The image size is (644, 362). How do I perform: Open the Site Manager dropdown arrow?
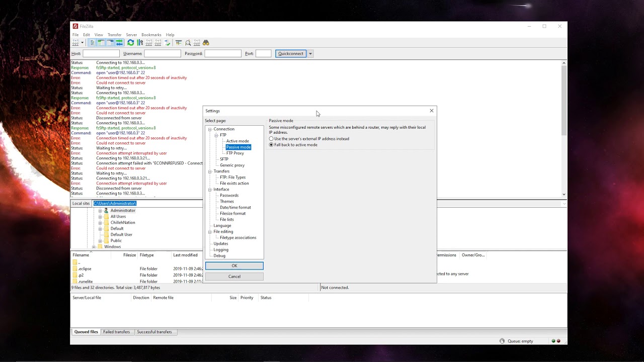pyautogui.click(x=82, y=43)
